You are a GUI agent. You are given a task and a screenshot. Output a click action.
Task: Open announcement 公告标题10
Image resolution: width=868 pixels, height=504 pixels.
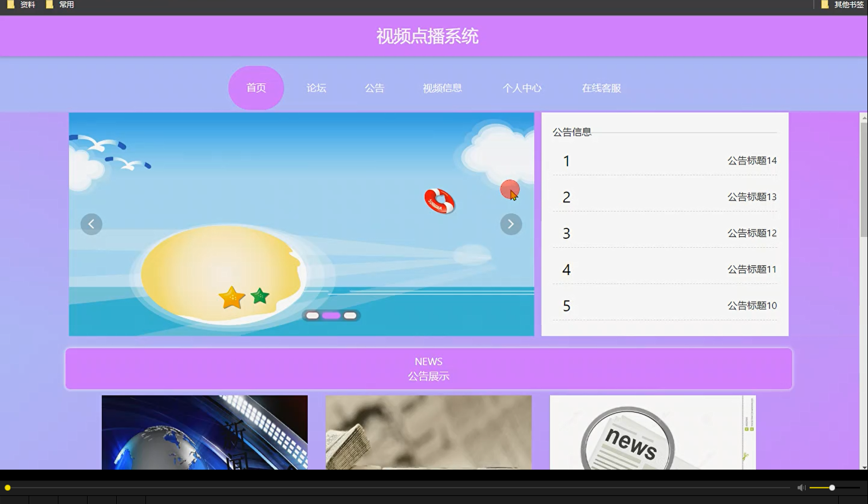751,305
